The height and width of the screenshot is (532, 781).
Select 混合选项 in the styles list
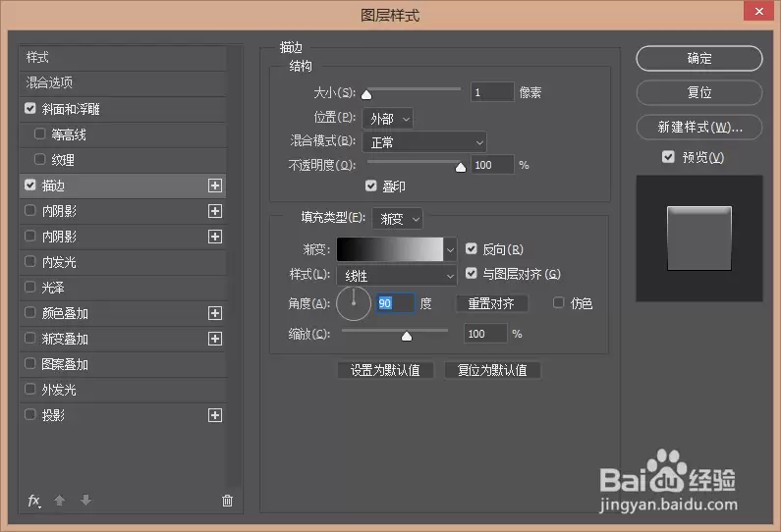point(123,82)
